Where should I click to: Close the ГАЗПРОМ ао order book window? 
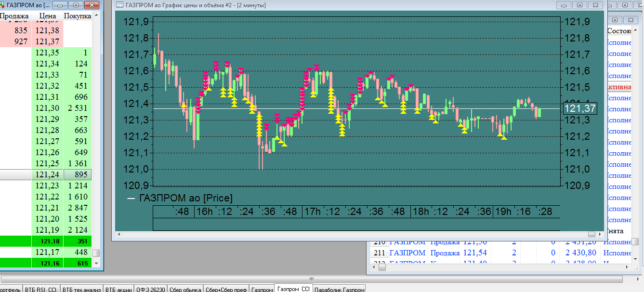click(x=92, y=5)
